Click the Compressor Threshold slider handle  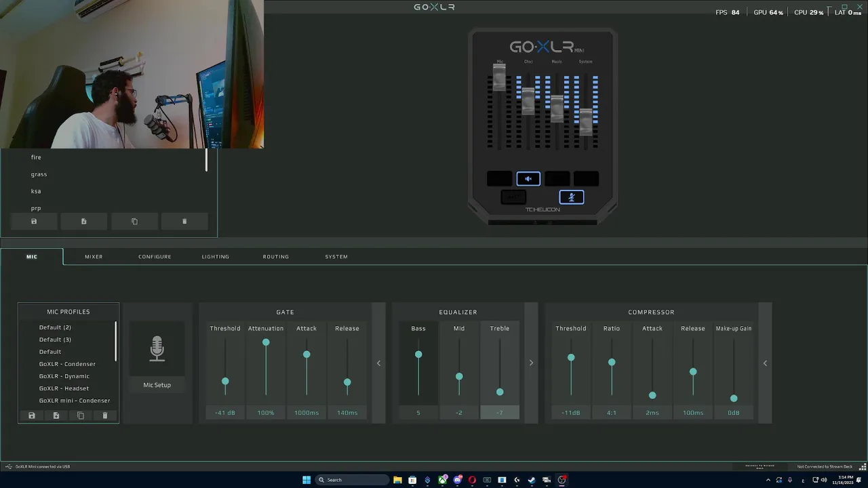(571, 357)
